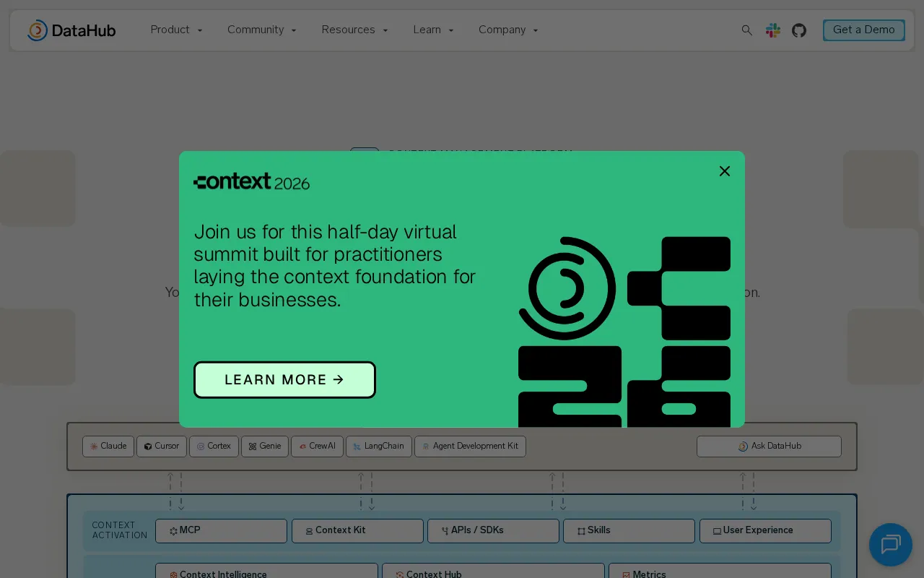The image size is (924, 578).
Task: Select the CrewAI integration chip
Action: pyautogui.click(x=317, y=447)
